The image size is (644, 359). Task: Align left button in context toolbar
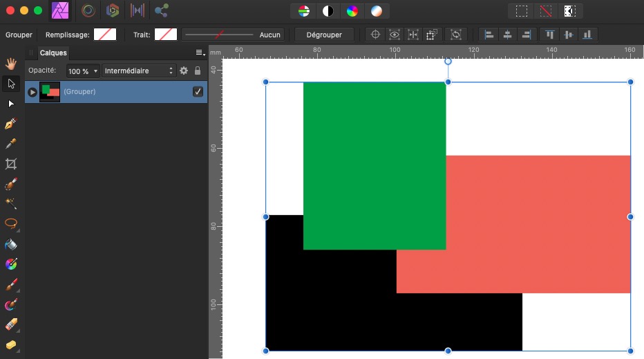coord(489,35)
